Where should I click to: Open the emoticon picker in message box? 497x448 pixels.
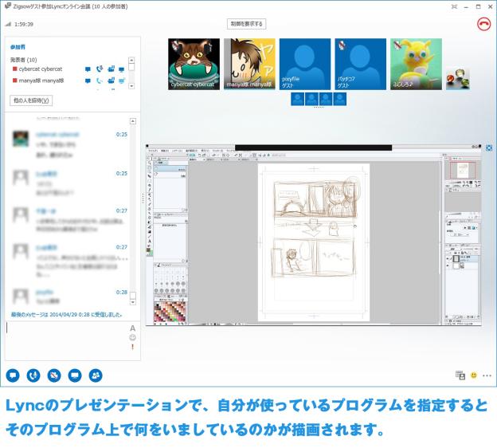133,337
